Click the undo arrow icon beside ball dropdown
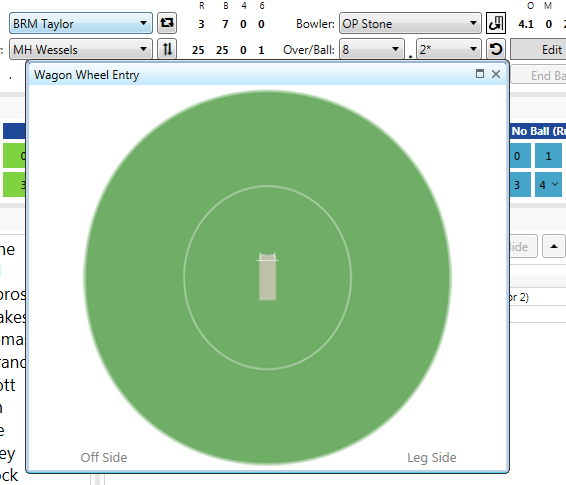 (x=496, y=49)
